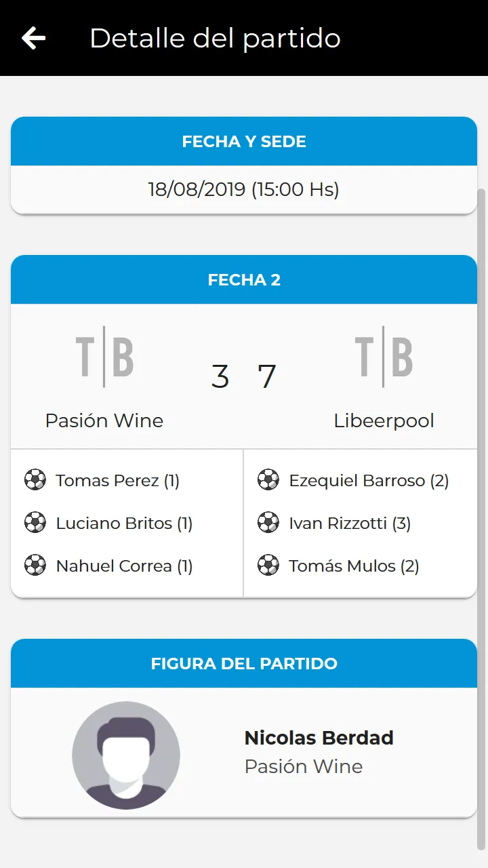The width and height of the screenshot is (488, 868).
Task: Click soccer ball icon beside Tomás Mulos
Action: point(268,566)
